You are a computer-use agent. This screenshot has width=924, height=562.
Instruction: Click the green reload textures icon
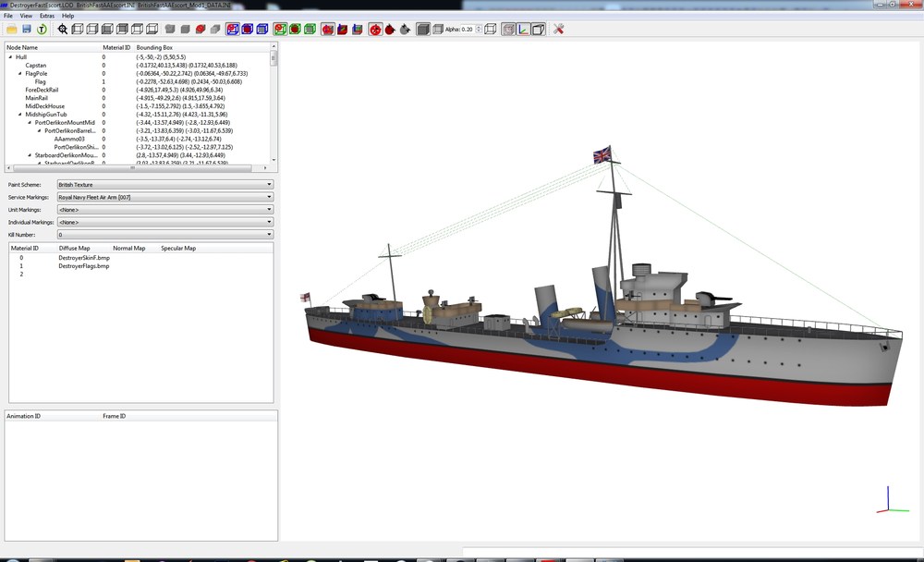pos(42,29)
